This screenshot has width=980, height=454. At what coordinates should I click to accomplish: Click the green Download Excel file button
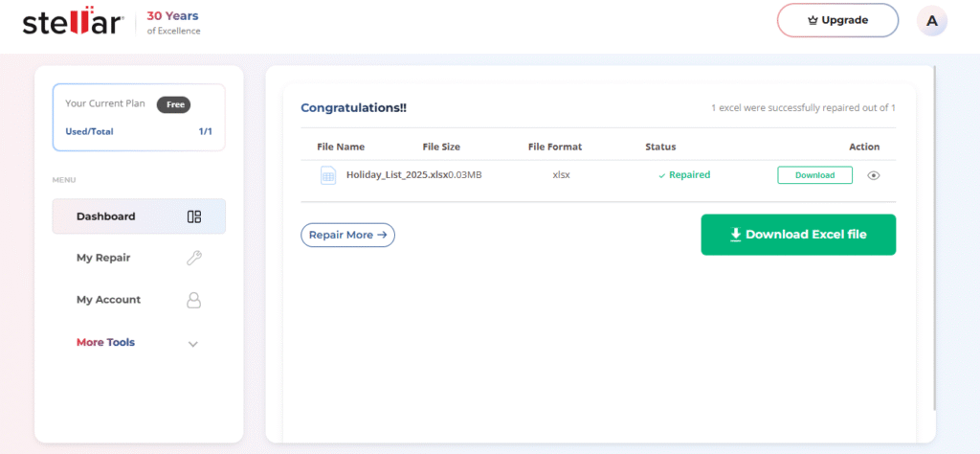[x=798, y=235]
